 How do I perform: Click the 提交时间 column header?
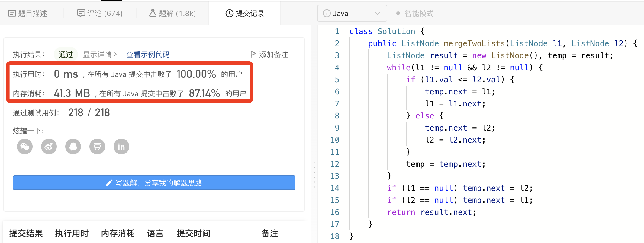coord(194,234)
